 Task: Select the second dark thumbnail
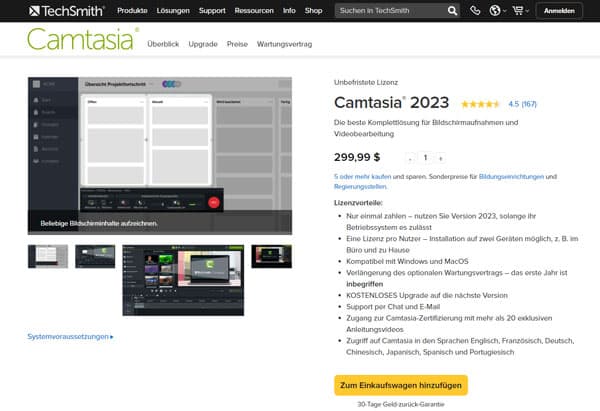click(x=95, y=256)
